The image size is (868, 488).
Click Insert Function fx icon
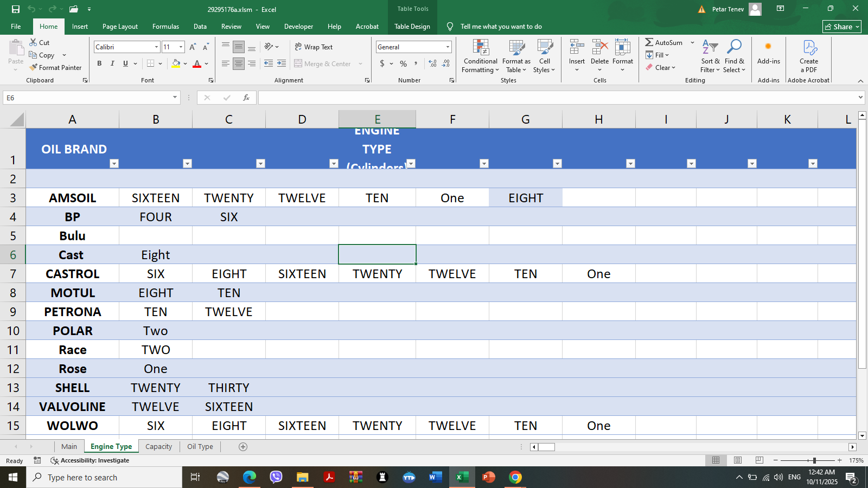[x=246, y=98]
